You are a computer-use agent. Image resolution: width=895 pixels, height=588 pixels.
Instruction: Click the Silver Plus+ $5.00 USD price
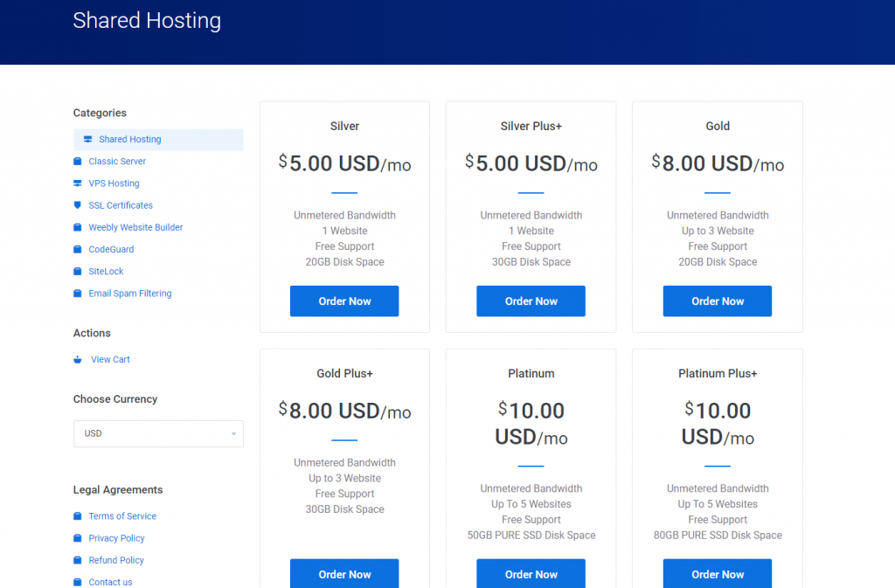tap(531, 163)
